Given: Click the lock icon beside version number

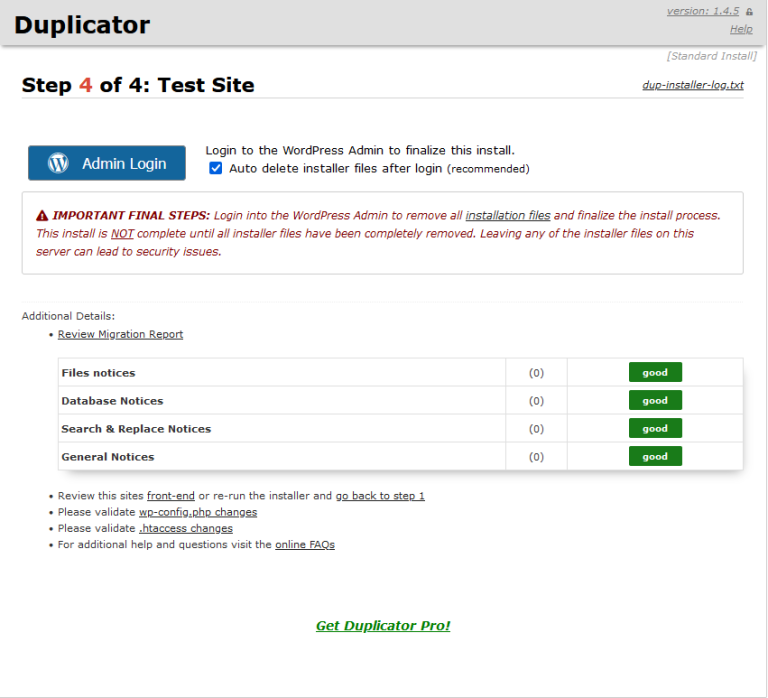Looking at the screenshot, I should pos(749,12).
